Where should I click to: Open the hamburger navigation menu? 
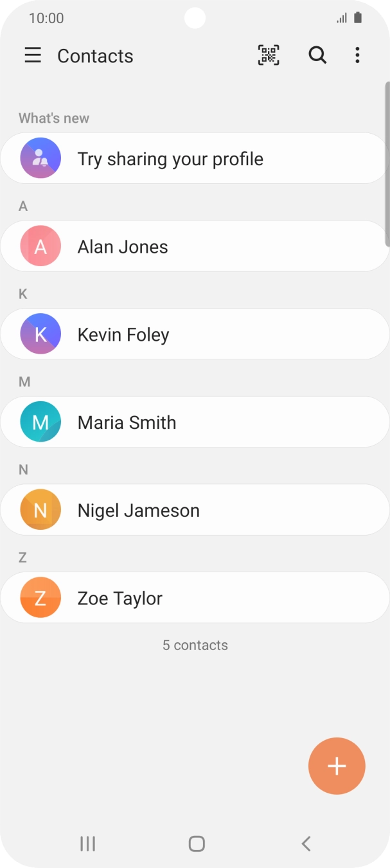point(33,56)
